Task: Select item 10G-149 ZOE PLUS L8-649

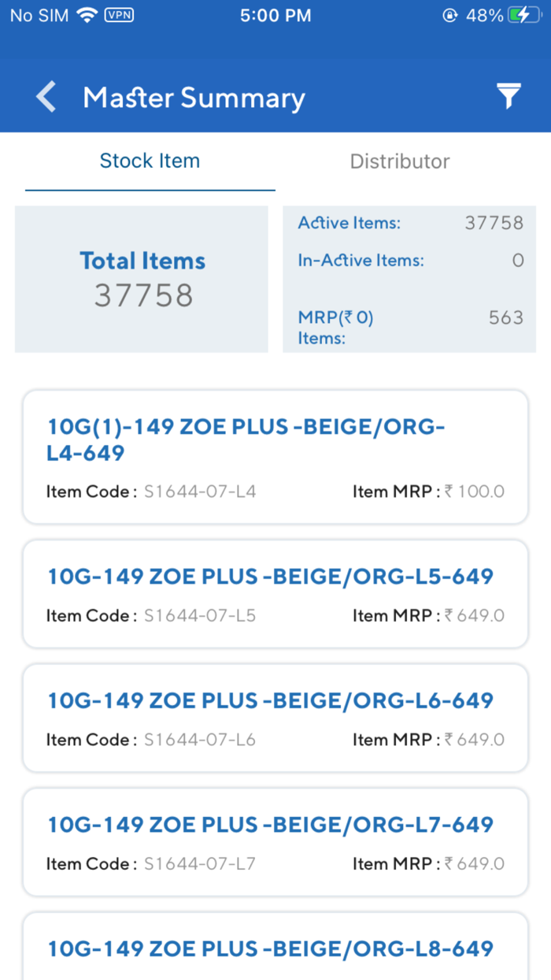Action: coord(275,948)
